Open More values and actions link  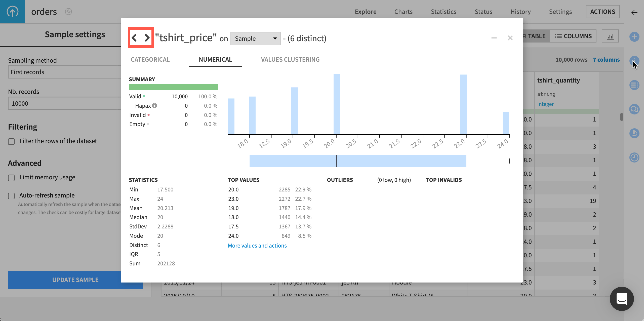[257, 246]
